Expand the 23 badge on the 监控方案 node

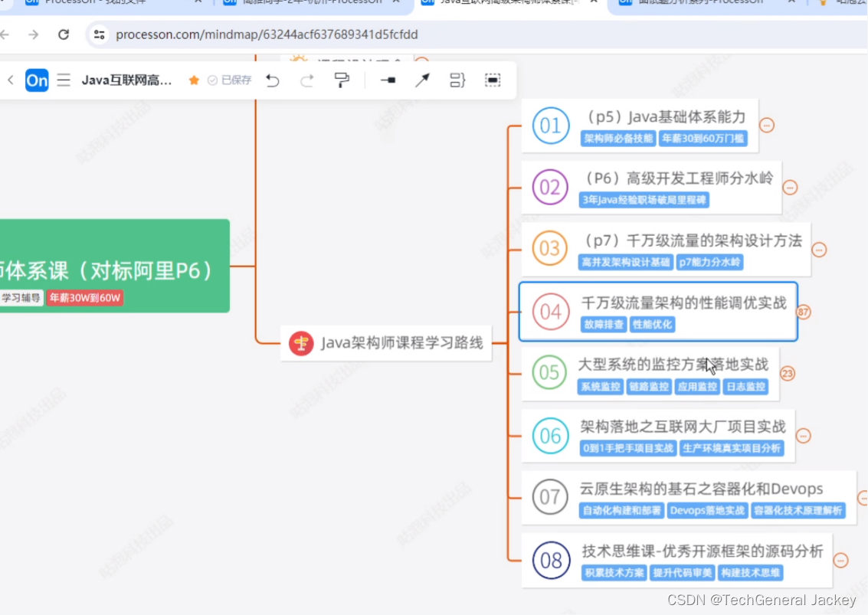787,373
